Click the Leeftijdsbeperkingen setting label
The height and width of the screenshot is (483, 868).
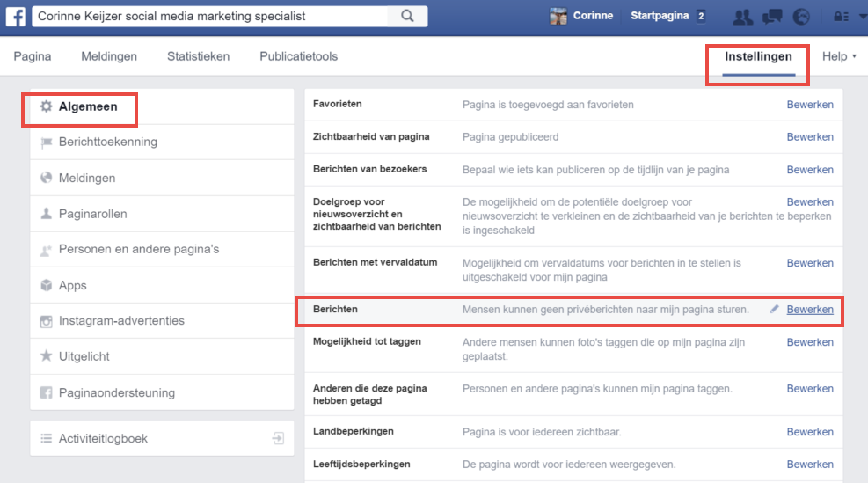[361, 465]
